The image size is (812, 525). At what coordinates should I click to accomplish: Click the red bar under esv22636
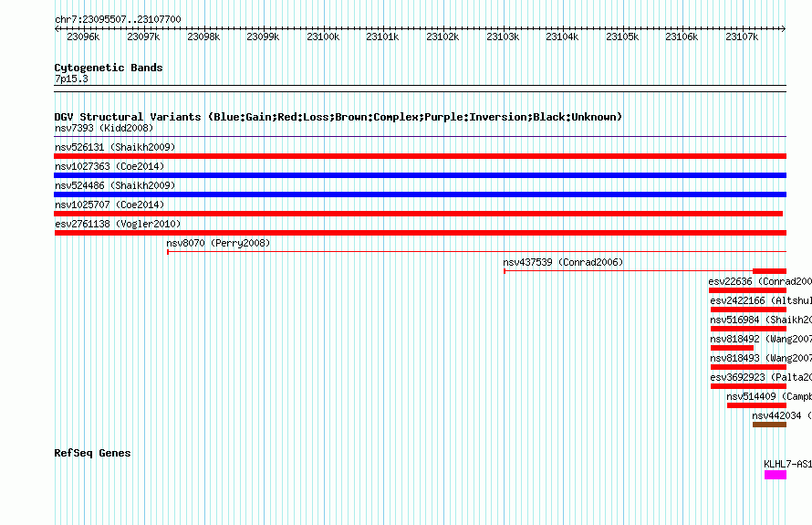[747, 290]
